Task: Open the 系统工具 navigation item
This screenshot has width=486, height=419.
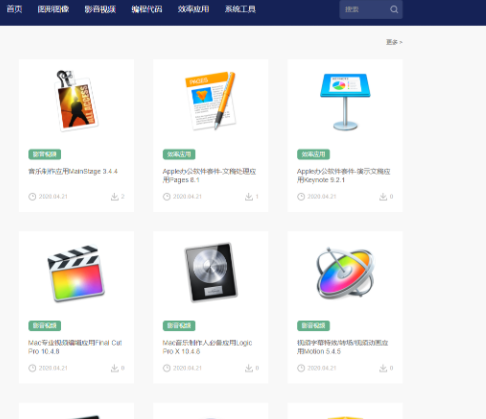Action: tap(240, 9)
